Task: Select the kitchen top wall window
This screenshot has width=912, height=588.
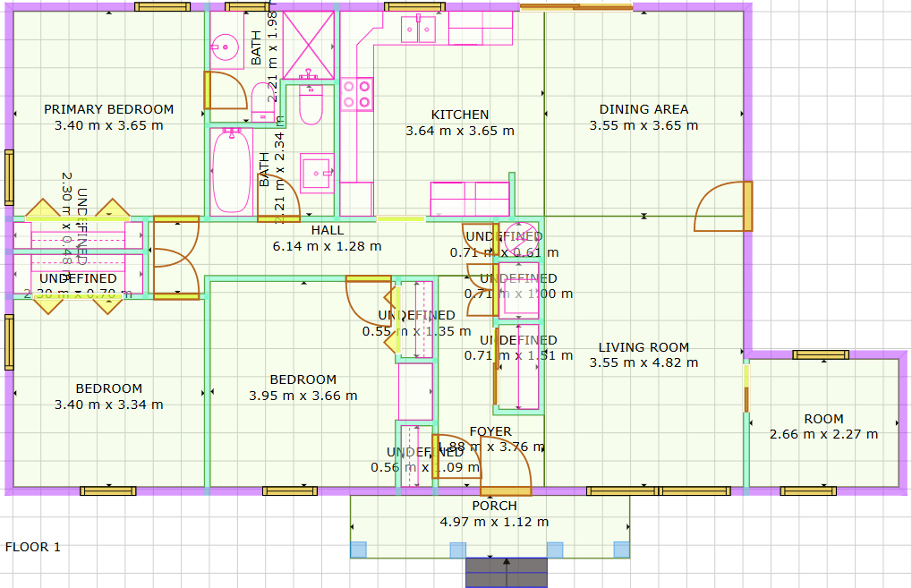Action: pos(414,7)
